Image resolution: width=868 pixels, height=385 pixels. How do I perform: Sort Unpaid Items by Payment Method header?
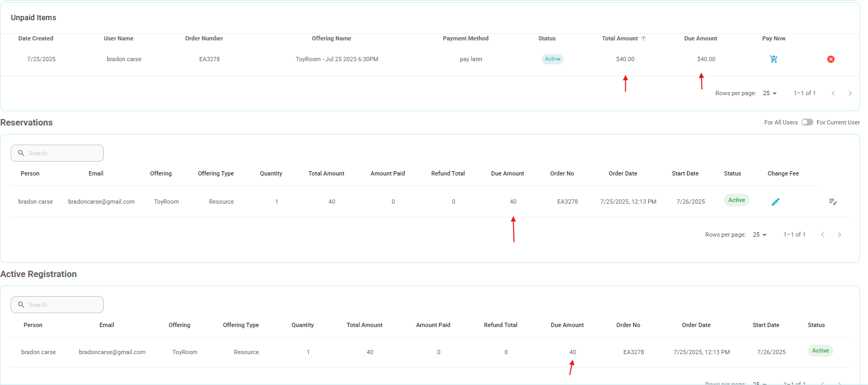pos(466,38)
